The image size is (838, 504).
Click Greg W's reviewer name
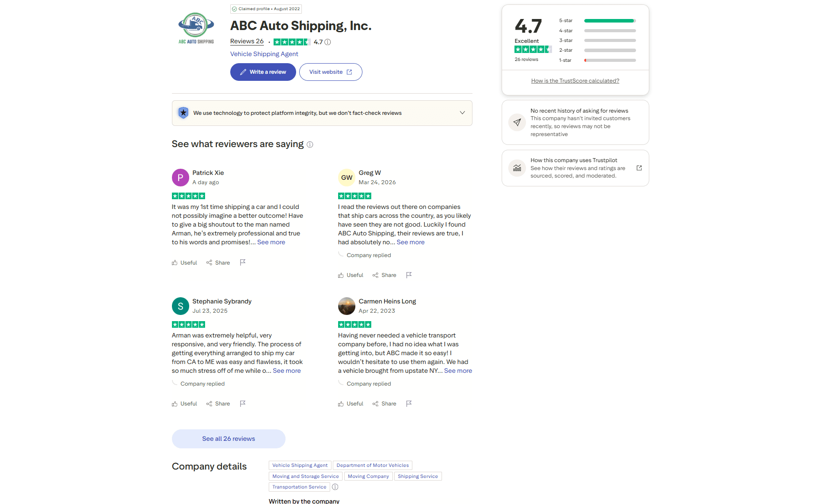pos(369,173)
